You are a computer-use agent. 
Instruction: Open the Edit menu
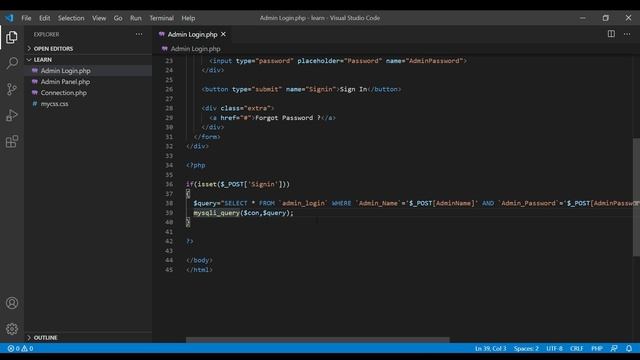click(x=44, y=18)
